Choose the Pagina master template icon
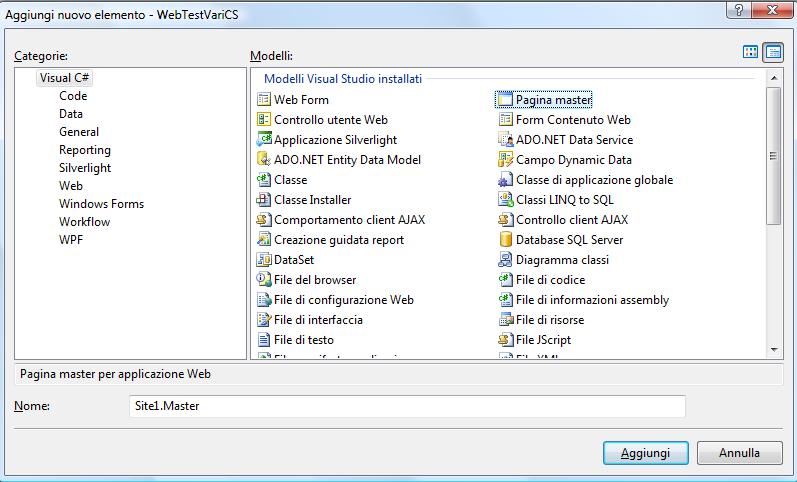 click(x=505, y=100)
